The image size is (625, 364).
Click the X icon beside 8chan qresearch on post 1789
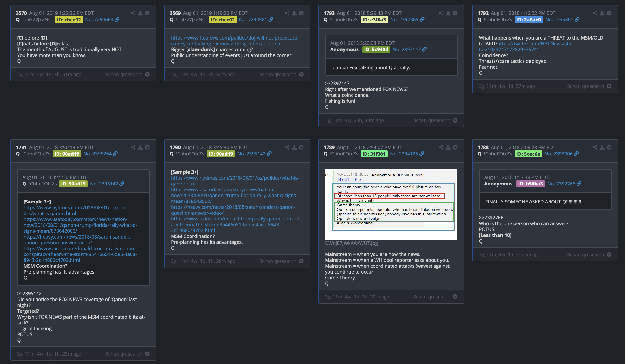(455, 297)
